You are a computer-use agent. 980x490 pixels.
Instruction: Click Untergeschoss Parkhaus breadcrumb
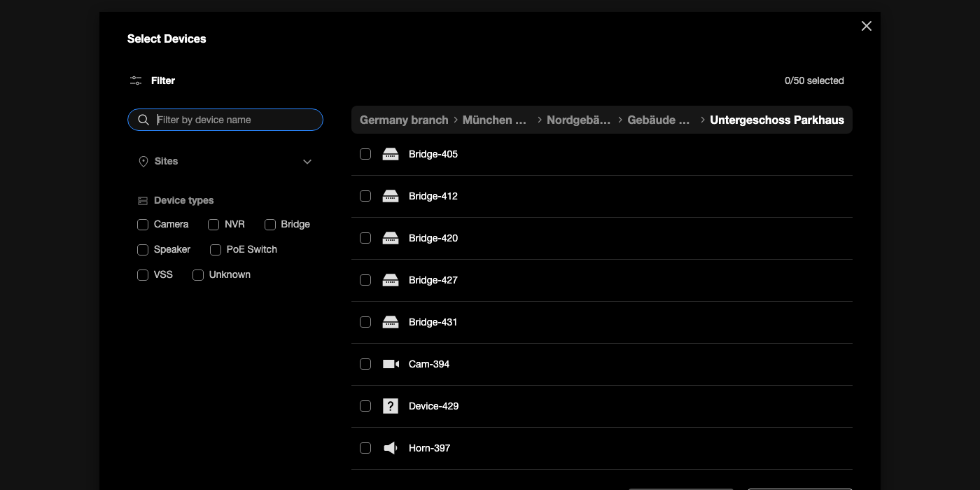coord(777,120)
